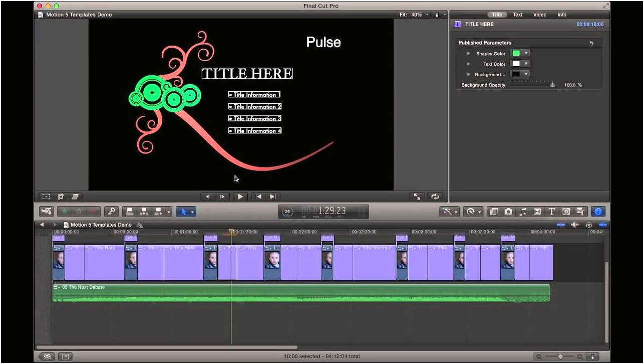Reject the selection with the red X
Viewport: 644px width, 364px height.
click(94, 212)
